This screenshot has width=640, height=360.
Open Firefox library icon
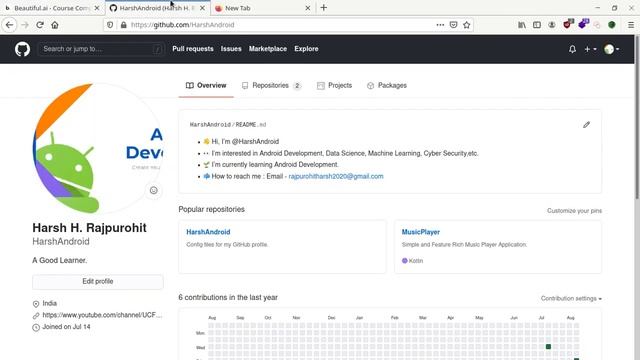[x=522, y=25]
